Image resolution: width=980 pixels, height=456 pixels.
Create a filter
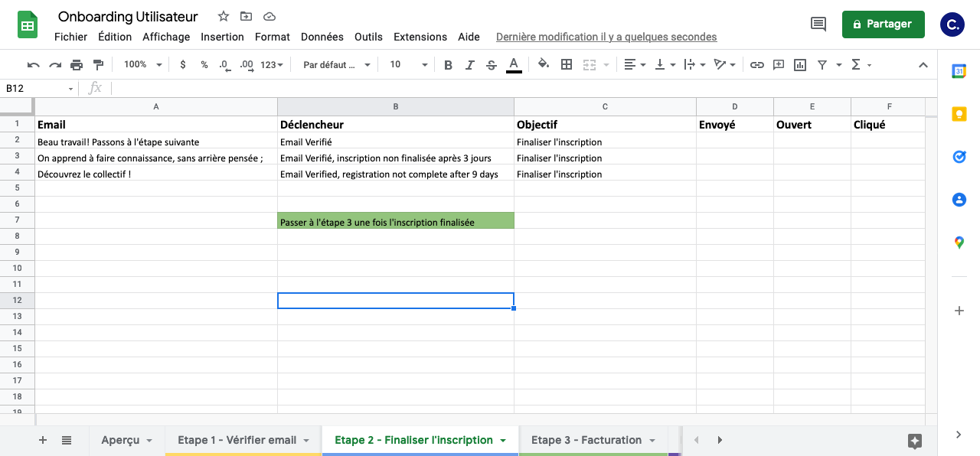[x=822, y=64]
